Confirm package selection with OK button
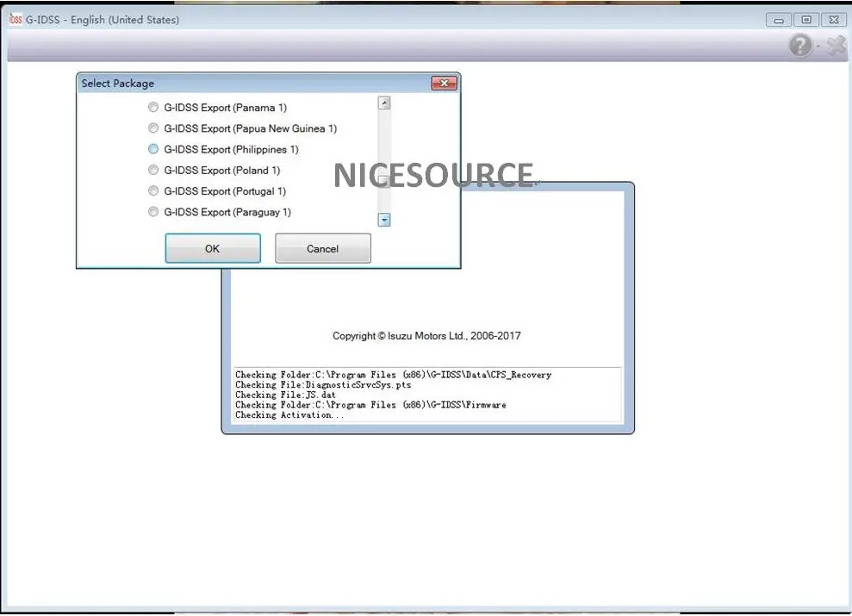The height and width of the screenshot is (616, 852). [213, 248]
